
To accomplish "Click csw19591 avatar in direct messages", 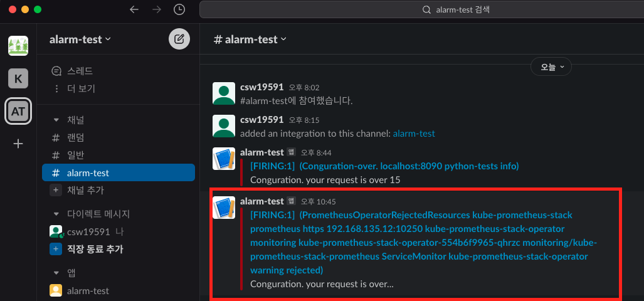I will tap(56, 231).
